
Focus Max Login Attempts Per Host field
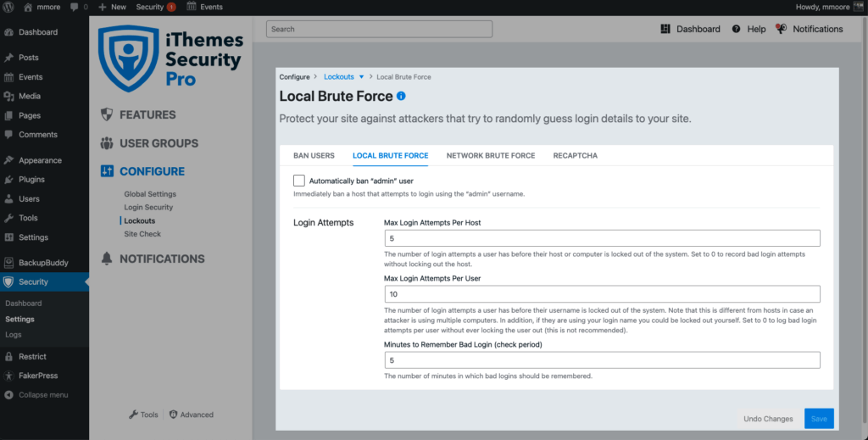603,238
